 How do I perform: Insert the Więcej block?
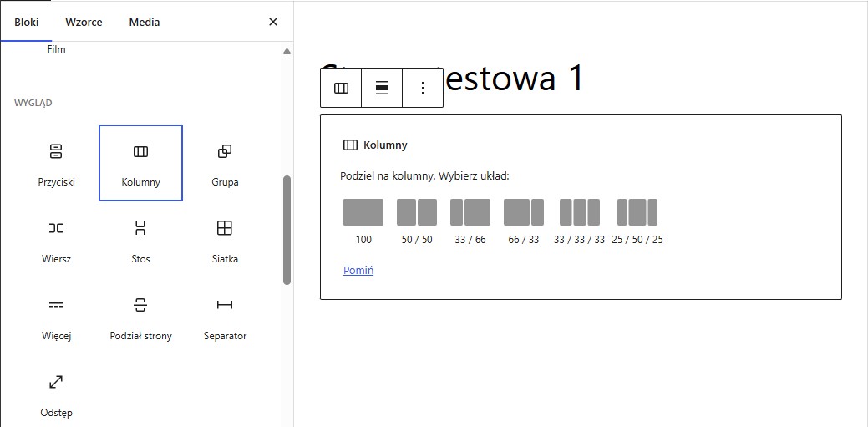(x=57, y=317)
